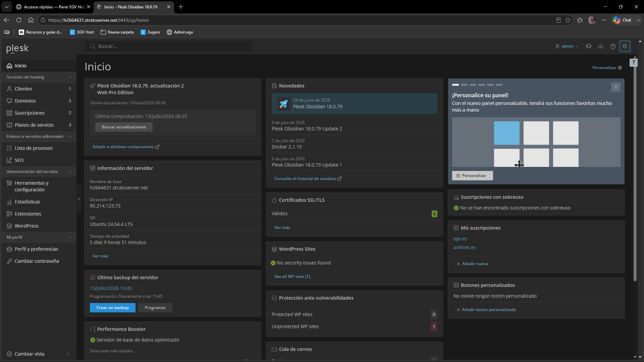Reload the page with browser refresh icon
Image resolution: width=644 pixels, height=362 pixels.
[19, 20]
